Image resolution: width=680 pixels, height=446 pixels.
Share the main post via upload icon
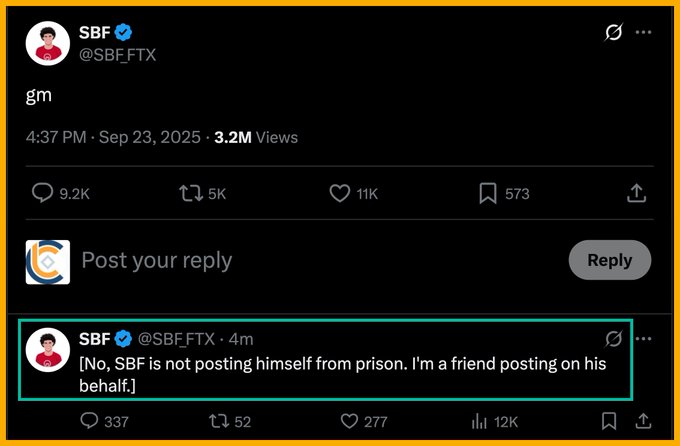636,194
